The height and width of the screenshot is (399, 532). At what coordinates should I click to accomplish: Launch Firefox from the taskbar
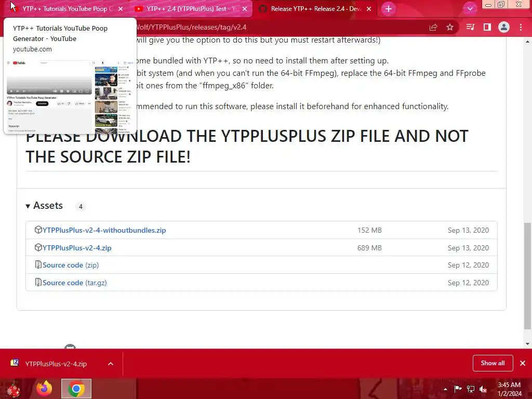click(x=45, y=389)
